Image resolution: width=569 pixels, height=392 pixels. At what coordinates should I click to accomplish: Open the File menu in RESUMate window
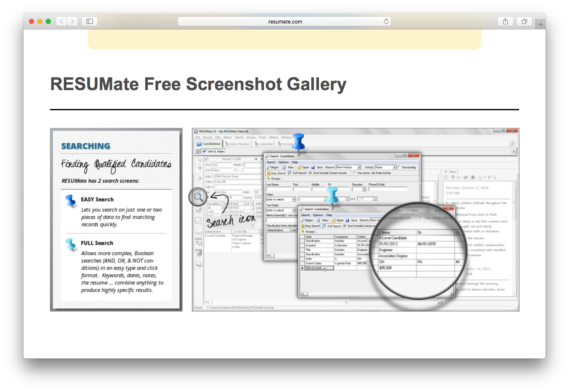pyautogui.click(x=198, y=137)
